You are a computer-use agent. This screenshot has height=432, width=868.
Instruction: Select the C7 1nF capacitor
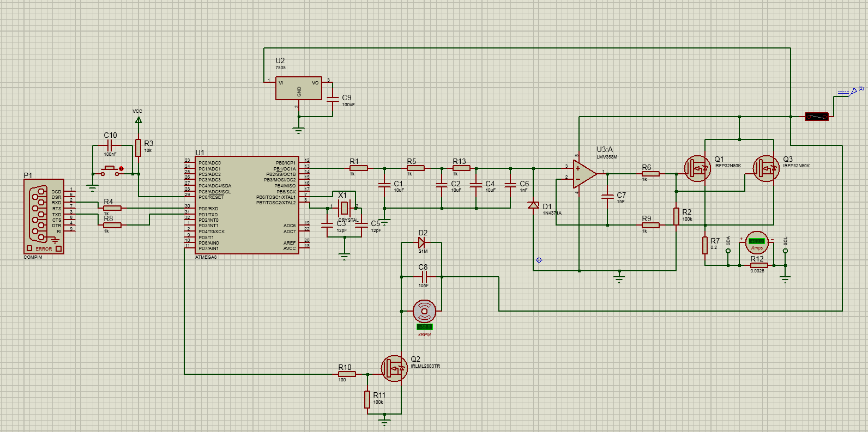pos(607,197)
